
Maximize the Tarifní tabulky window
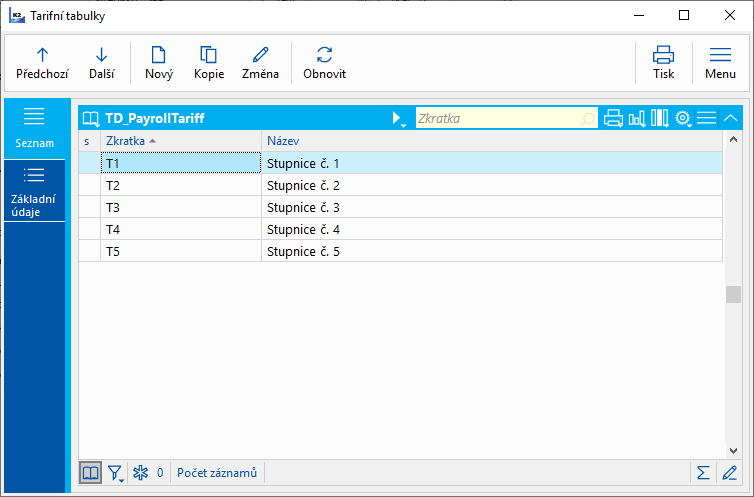[x=684, y=15]
